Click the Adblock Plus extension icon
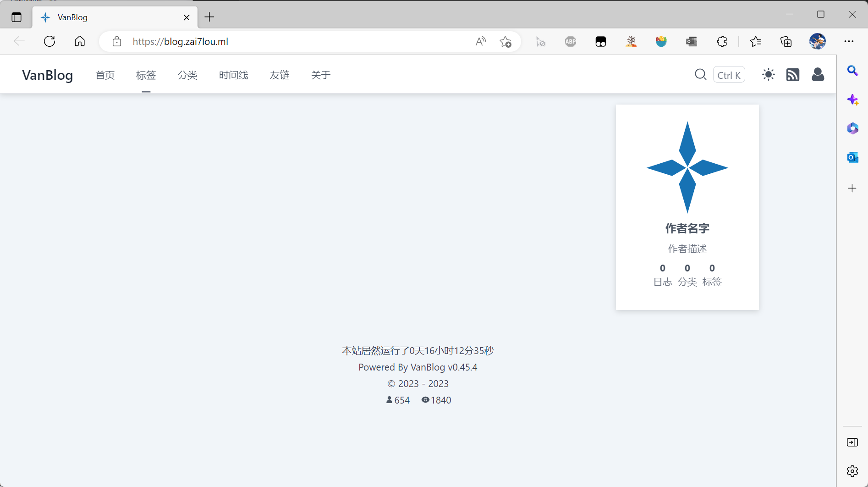This screenshot has height=487, width=868. tap(570, 41)
